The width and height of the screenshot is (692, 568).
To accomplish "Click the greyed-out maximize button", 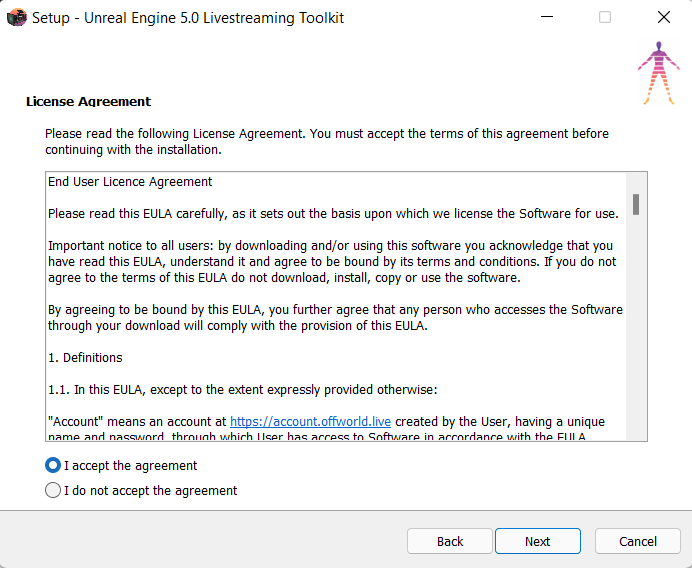I will click(x=605, y=17).
